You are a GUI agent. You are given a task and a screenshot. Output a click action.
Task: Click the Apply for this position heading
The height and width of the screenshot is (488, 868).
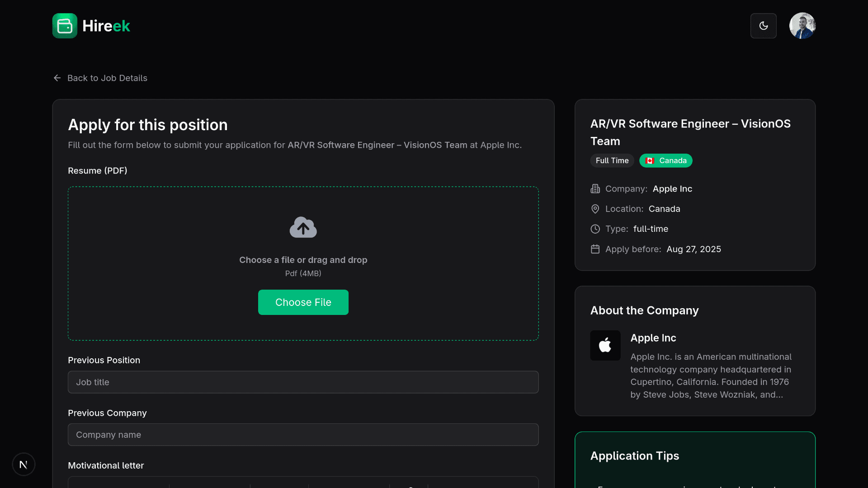[148, 125]
